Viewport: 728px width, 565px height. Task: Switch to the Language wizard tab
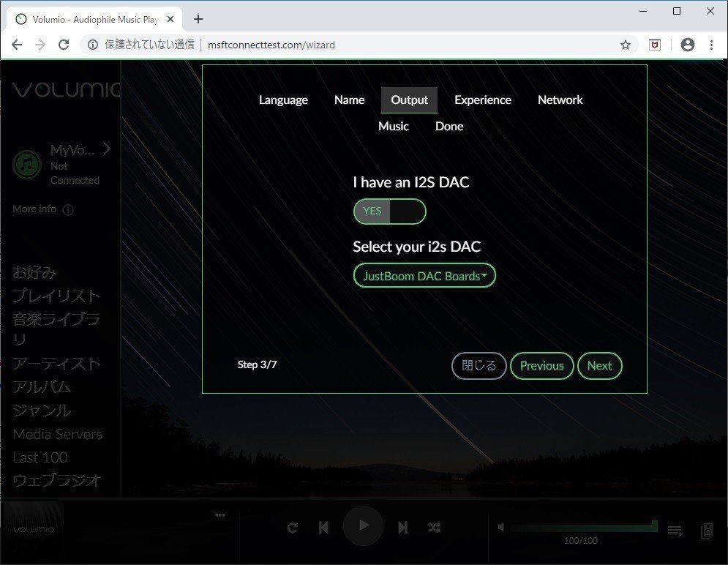tap(283, 100)
